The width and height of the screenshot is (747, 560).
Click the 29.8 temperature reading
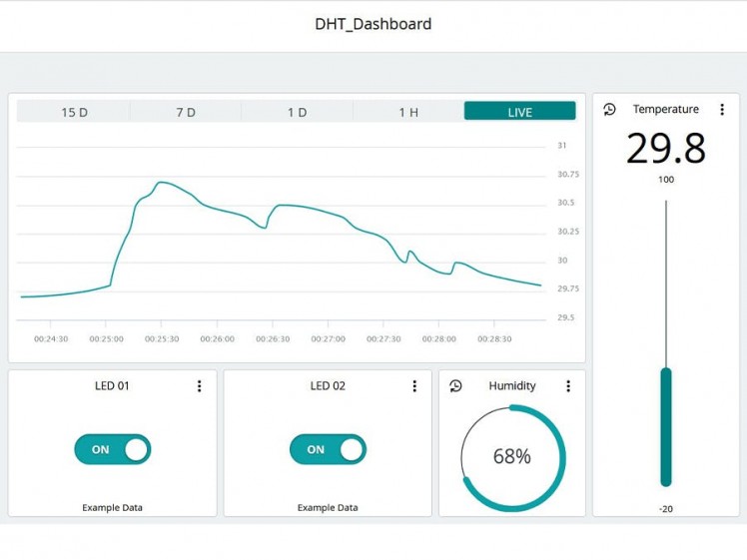[666, 149]
